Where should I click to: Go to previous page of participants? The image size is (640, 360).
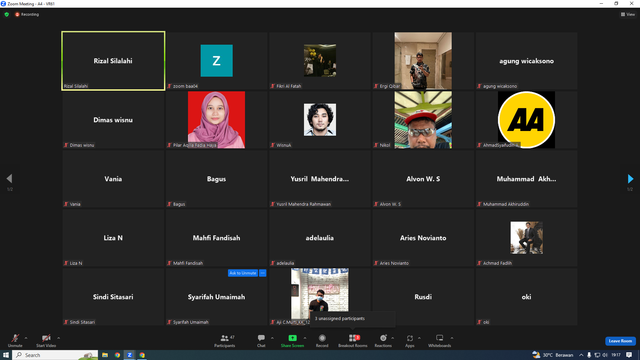(9, 179)
